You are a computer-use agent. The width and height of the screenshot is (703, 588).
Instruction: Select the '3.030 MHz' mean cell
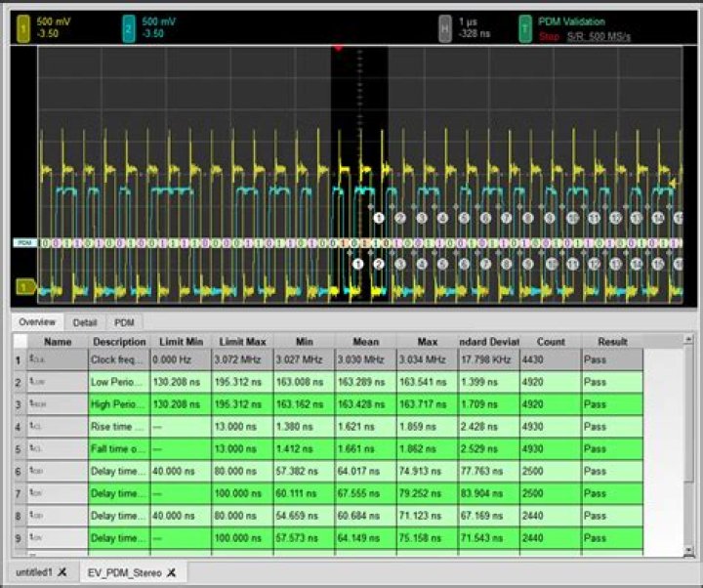pos(366,359)
